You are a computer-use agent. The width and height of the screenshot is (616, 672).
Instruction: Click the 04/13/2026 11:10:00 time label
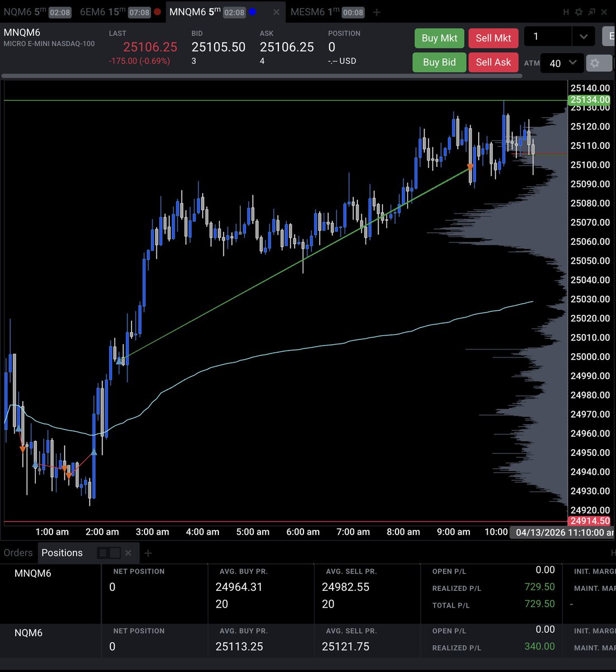pyautogui.click(x=563, y=532)
